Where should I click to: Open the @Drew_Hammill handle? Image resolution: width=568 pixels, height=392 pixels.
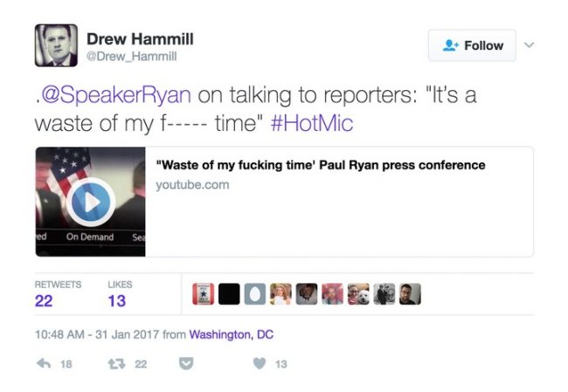[x=131, y=56]
